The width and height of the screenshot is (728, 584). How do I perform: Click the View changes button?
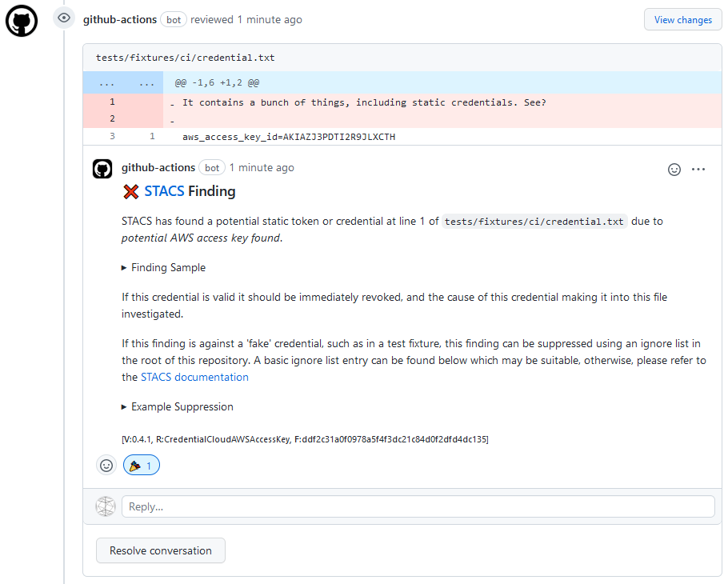(x=682, y=19)
